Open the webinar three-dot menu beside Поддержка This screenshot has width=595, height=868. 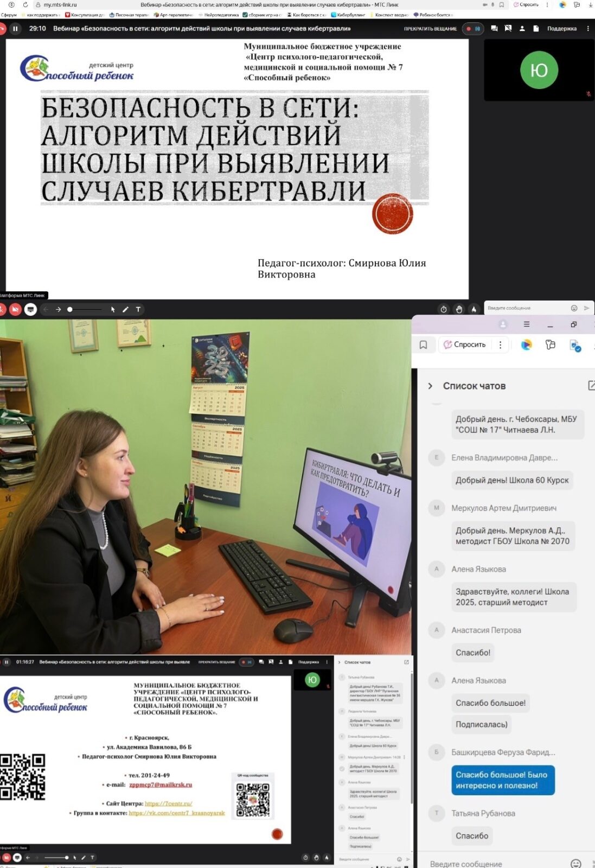[588, 29]
